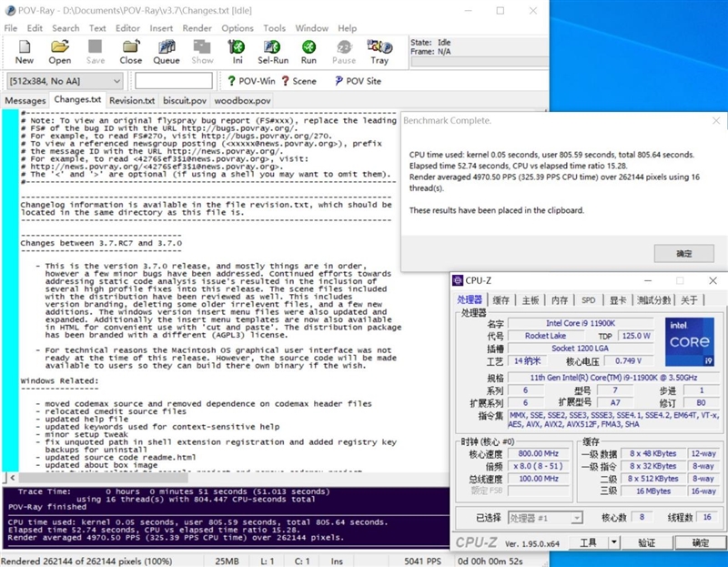This screenshot has height=567, width=728.
Task: Click the CPU-Z 工具 button
Action: point(588,542)
